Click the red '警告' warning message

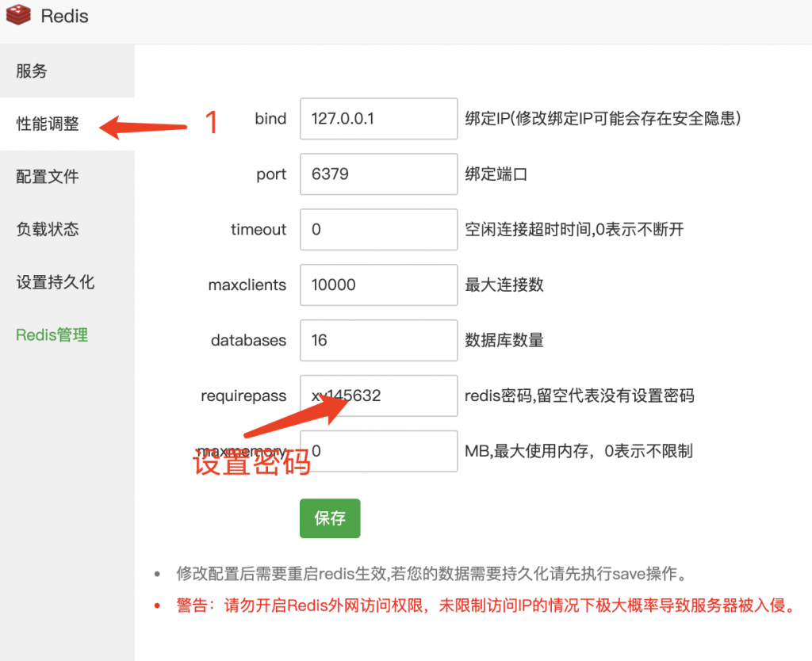[x=486, y=605]
